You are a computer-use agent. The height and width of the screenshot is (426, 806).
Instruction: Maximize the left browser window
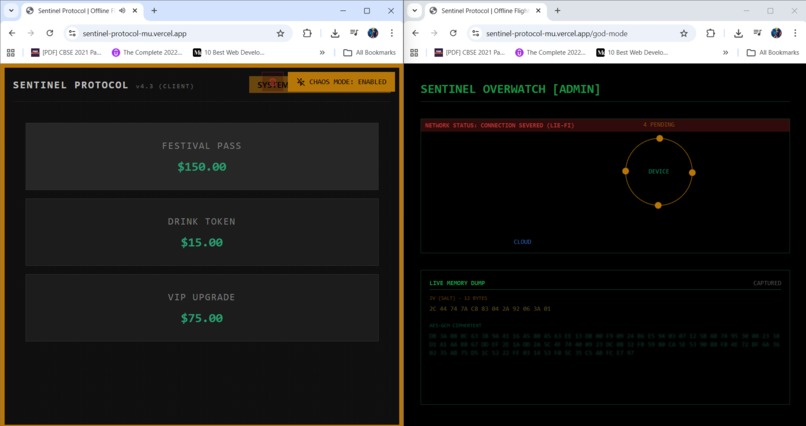pyautogui.click(x=367, y=10)
